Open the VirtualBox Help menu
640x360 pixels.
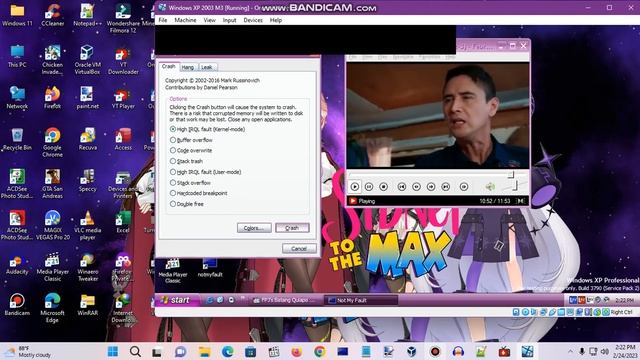276,20
